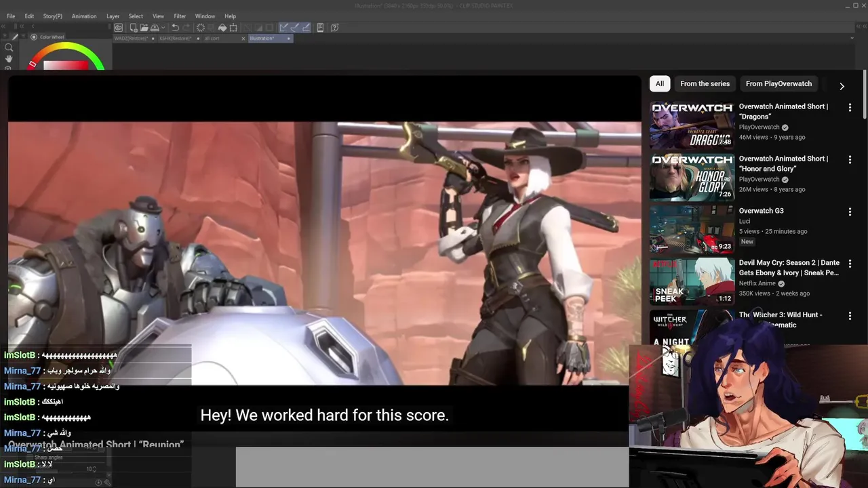The image size is (868, 488).
Task: Open the Clip Studio launcher icon
Action: pyautogui.click(x=118, y=28)
